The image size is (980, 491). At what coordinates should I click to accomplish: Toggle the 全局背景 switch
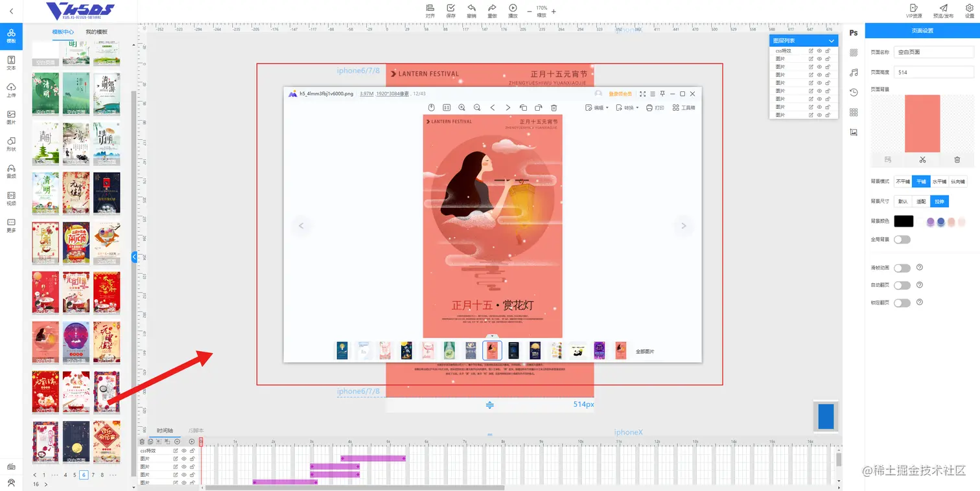click(902, 240)
